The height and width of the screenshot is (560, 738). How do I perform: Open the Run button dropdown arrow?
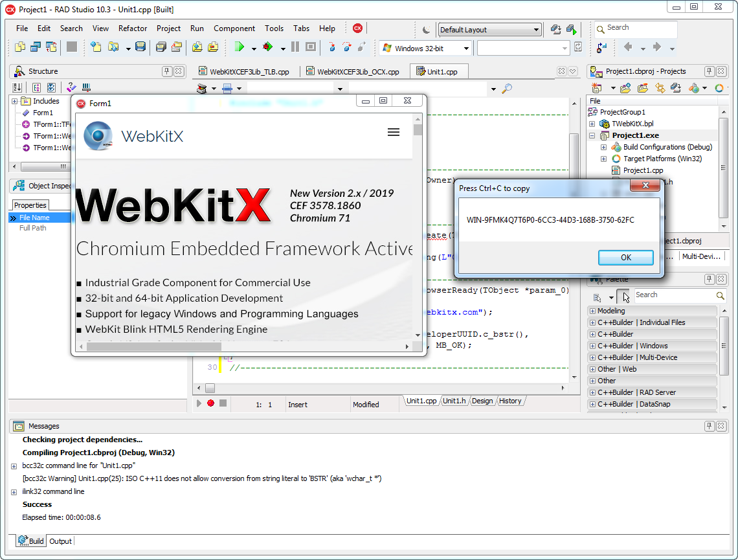pos(254,49)
